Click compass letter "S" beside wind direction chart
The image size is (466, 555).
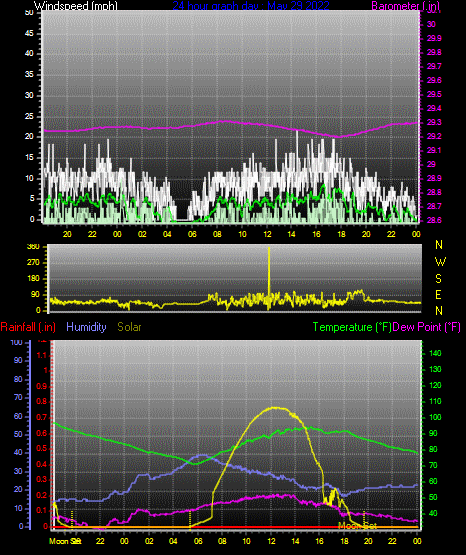(x=438, y=279)
